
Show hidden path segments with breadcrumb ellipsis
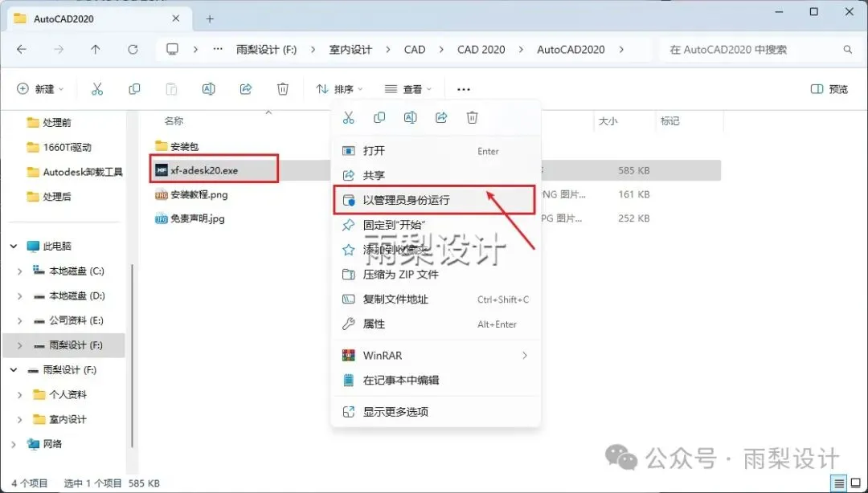[x=218, y=49]
